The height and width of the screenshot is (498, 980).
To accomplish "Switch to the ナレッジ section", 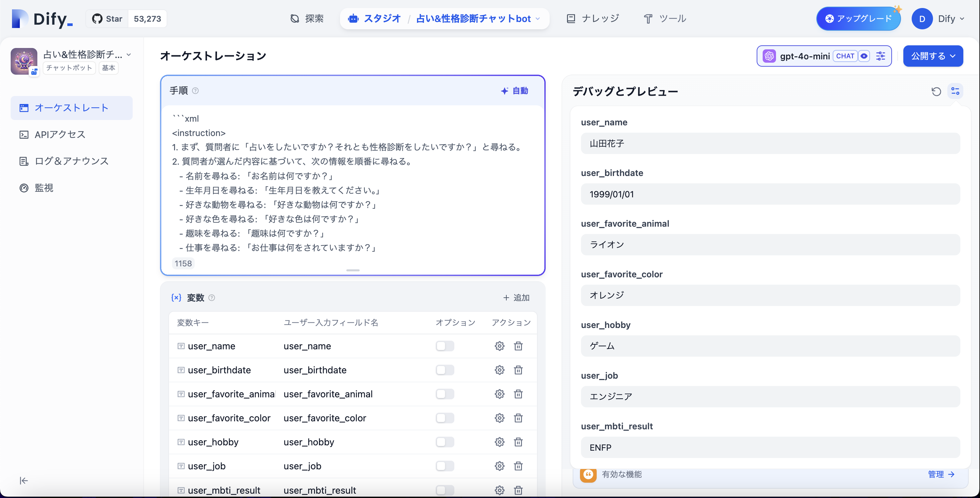I will coord(592,18).
